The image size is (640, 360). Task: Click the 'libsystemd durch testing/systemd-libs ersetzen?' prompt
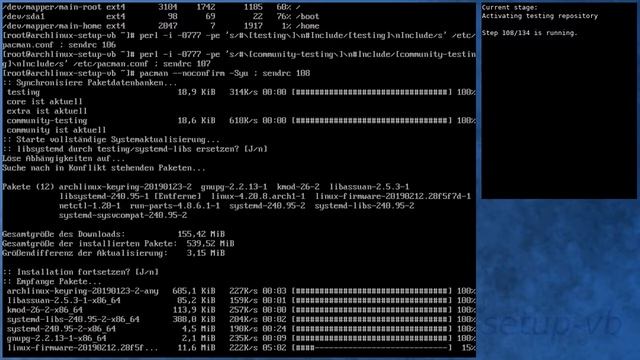tap(135, 149)
